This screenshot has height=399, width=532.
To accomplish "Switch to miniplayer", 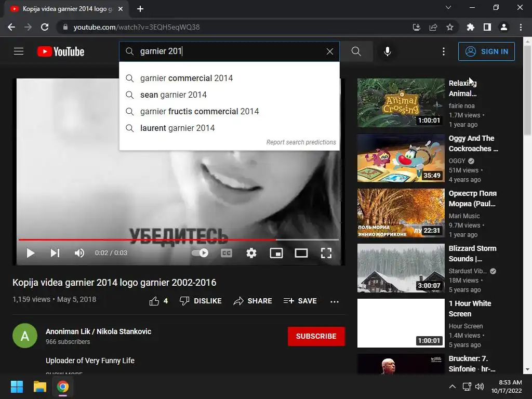I will point(276,253).
